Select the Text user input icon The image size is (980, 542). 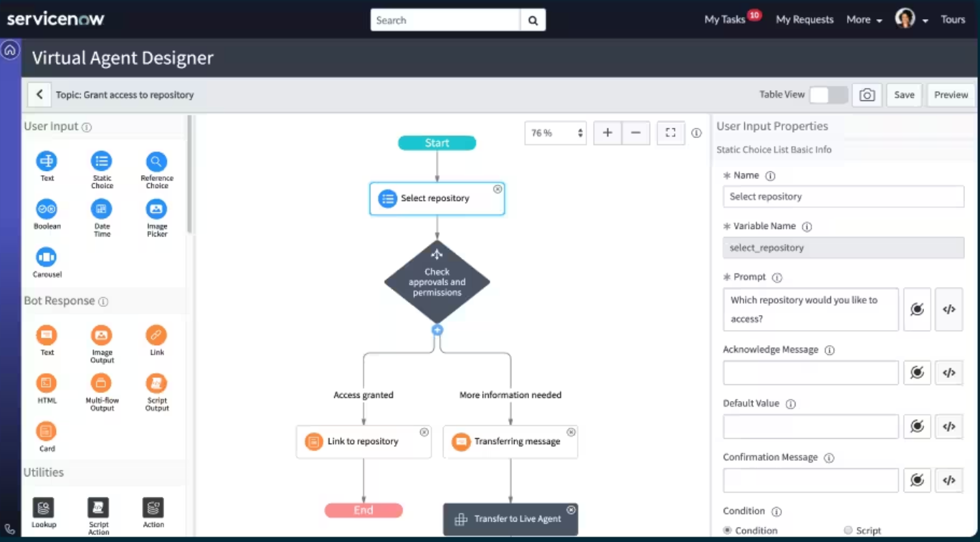(x=46, y=161)
